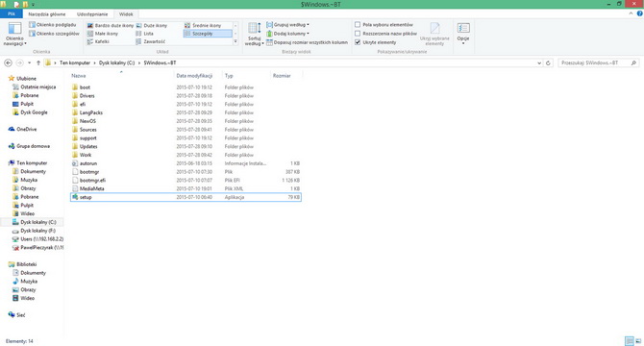Click Dopasuj rozmiar wszystkich kolumn

click(x=307, y=42)
